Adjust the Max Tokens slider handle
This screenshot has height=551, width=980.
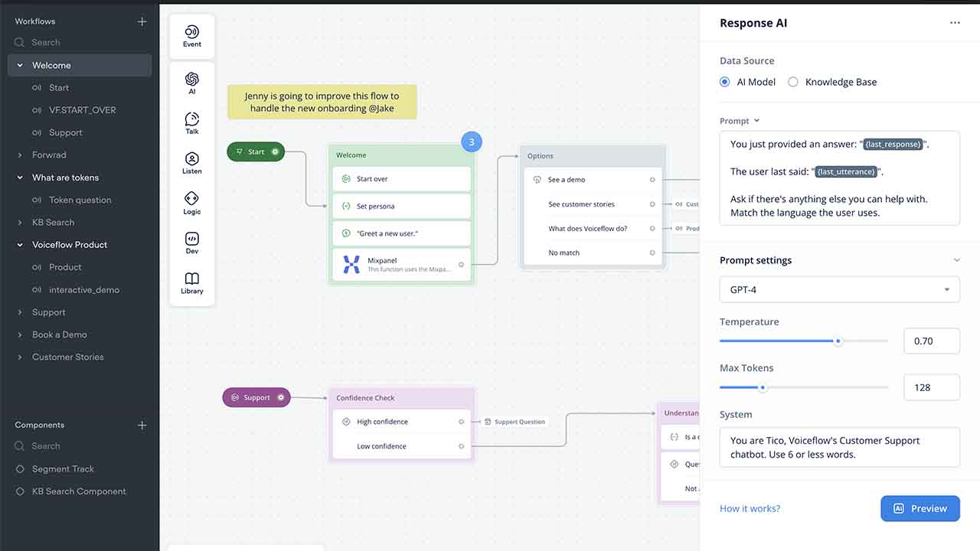point(763,388)
